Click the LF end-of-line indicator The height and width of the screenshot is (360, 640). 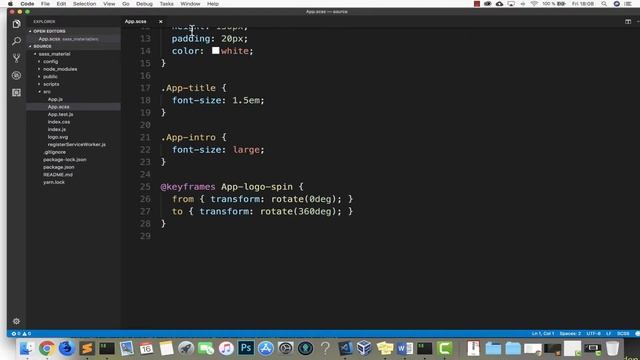pos(609,333)
